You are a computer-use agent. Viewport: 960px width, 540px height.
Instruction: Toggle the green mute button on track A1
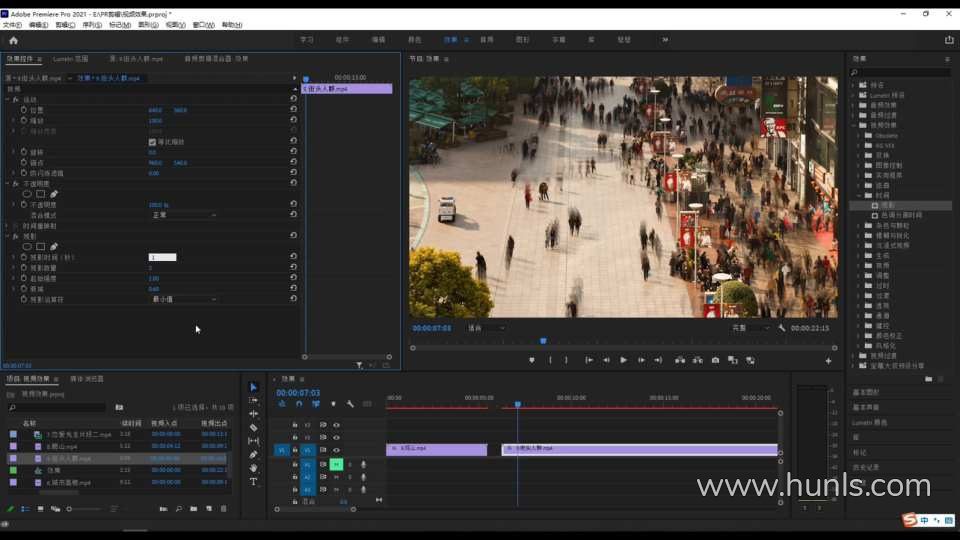tap(336, 464)
